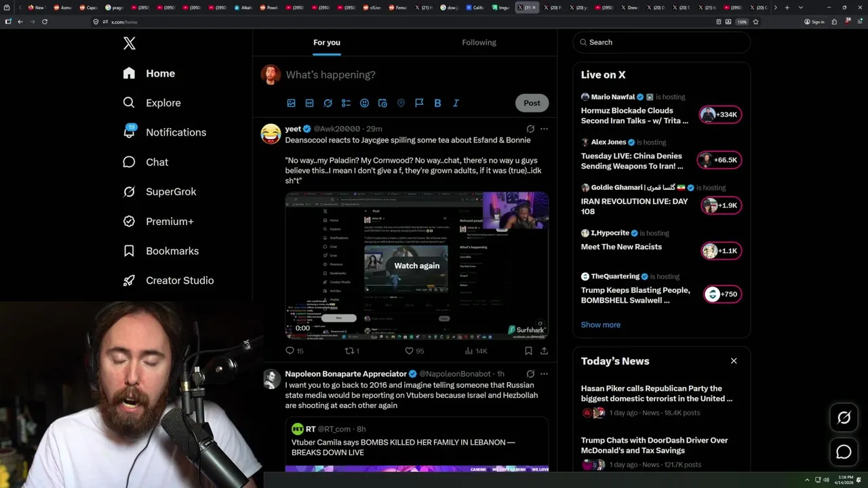Join Alex Jones live space +66.5K
This screenshot has height=488, width=868.
(x=720, y=160)
